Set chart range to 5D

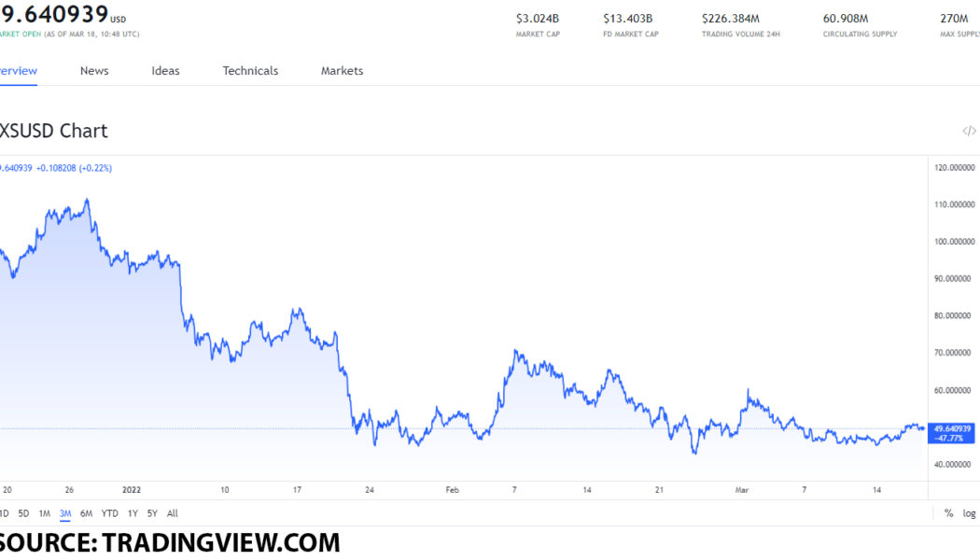coord(24,513)
